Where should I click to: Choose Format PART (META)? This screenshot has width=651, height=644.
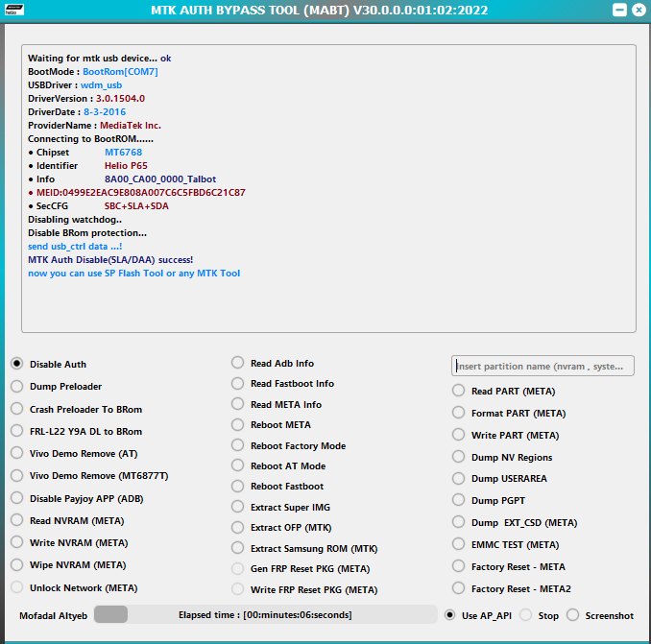point(458,413)
